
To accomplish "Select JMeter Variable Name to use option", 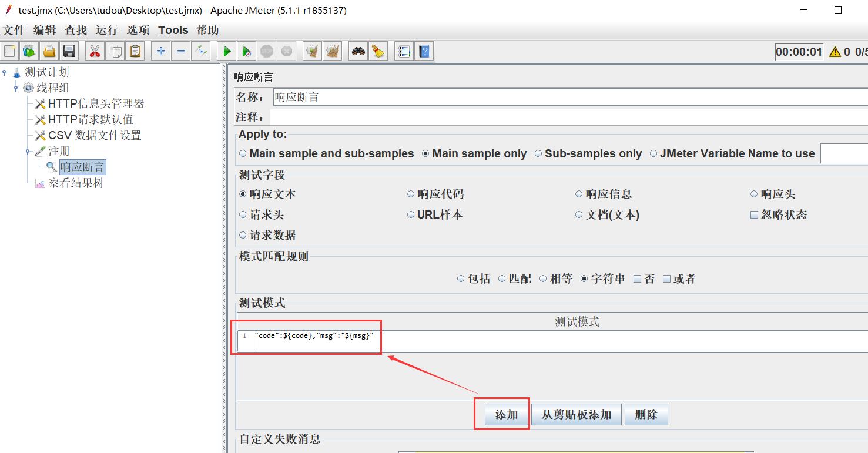I will point(732,153).
